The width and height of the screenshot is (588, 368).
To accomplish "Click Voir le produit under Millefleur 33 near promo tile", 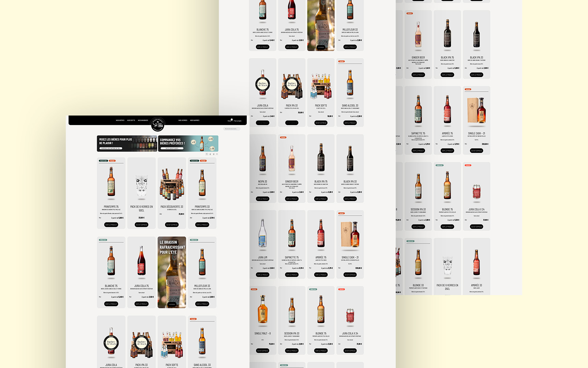I will tap(202, 304).
